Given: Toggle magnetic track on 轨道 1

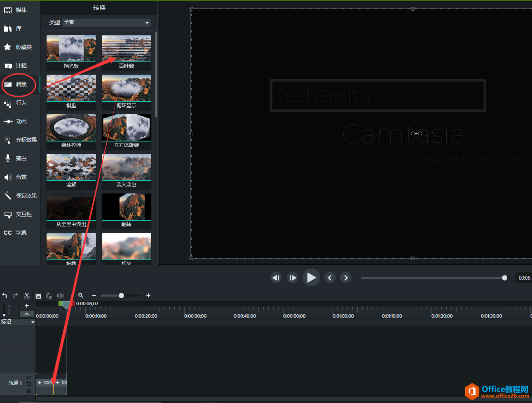Looking at the screenshot, I should (28, 384).
